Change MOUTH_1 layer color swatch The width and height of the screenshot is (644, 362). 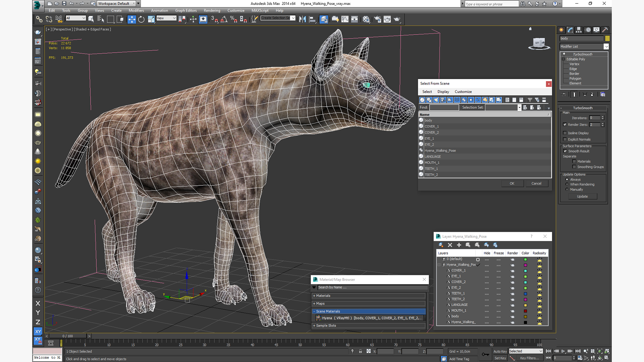point(525,311)
